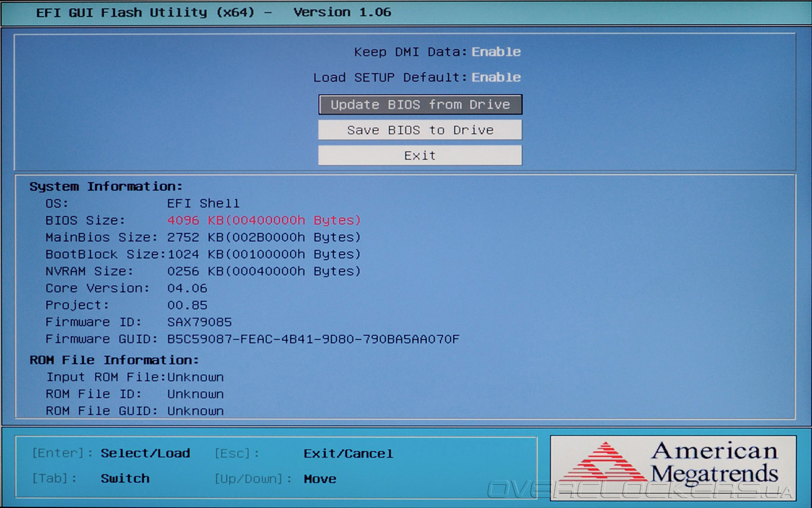Click Core Version value '04.06'
This screenshot has height=508, width=812.
[x=187, y=288]
